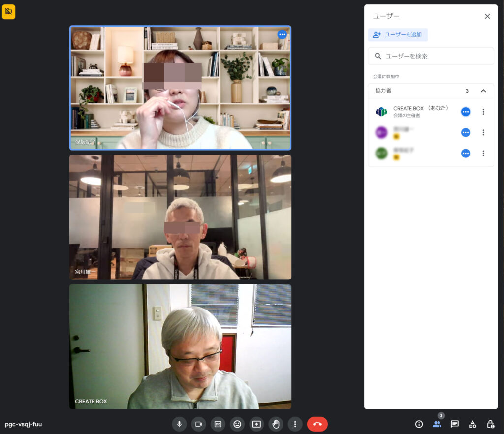This screenshot has height=434, width=504.
Task: Click the present screen icon
Action: pyautogui.click(x=256, y=424)
